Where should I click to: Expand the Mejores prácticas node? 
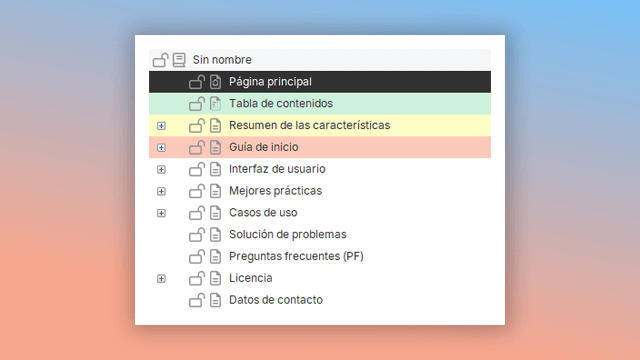(161, 191)
